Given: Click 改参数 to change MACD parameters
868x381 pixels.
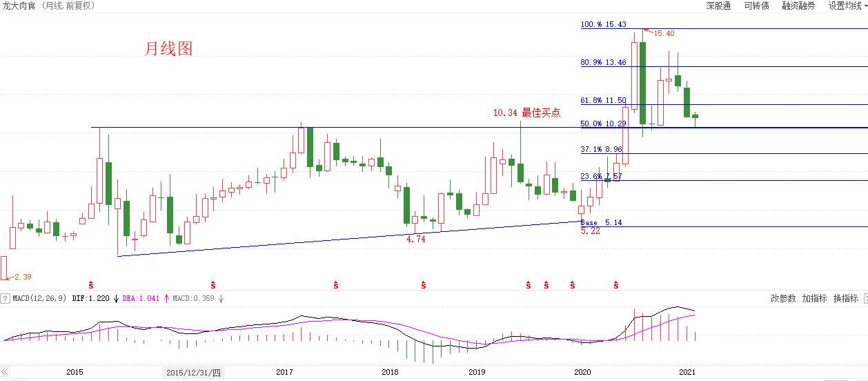Looking at the screenshot, I should [783, 299].
